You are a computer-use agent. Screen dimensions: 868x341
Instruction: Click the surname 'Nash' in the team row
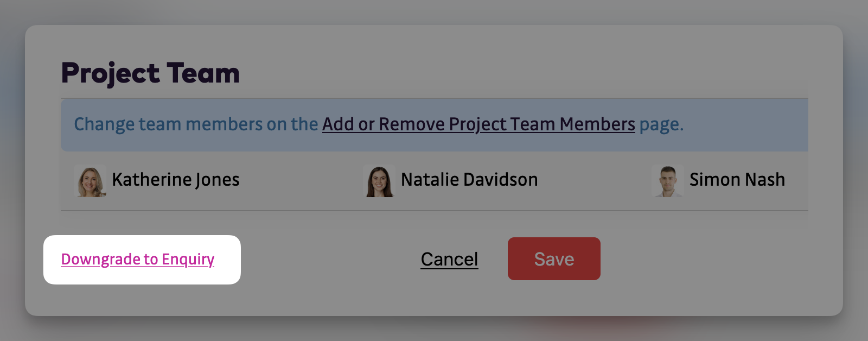(x=765, y=180)
